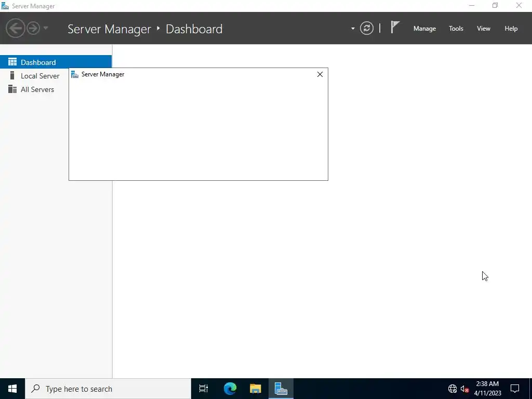Launch Microsoft Edge from the taskbar

point(230,389)
